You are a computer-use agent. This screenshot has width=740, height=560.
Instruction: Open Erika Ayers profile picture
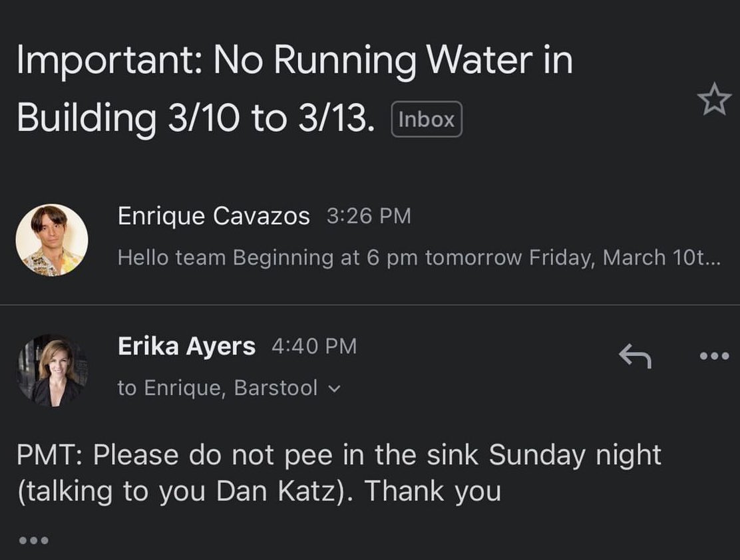tap(52, 371)
